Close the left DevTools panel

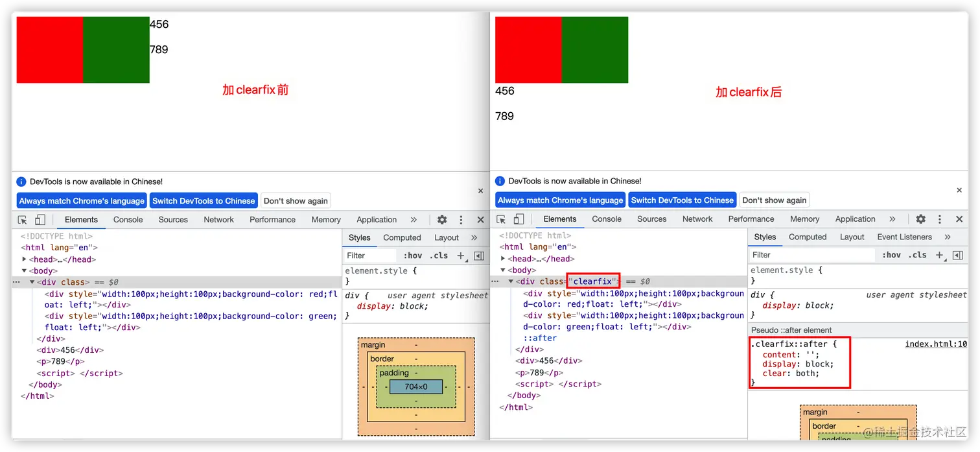click(480, 220)
